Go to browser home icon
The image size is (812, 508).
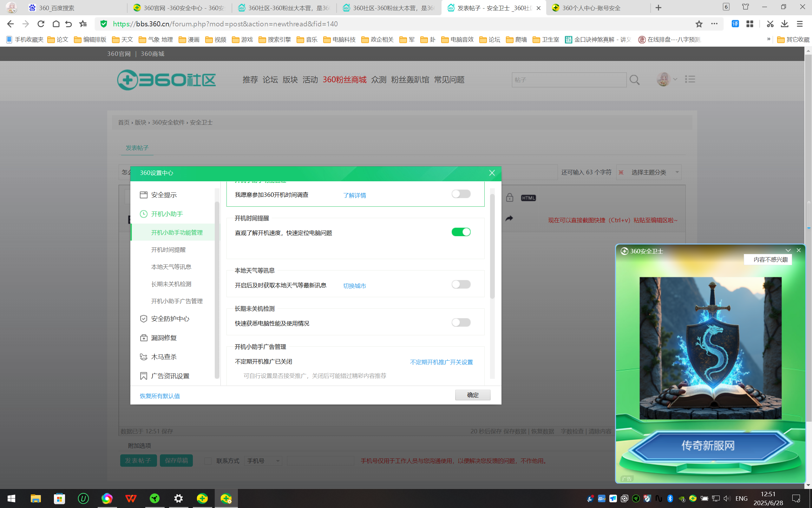click(56, 24)
